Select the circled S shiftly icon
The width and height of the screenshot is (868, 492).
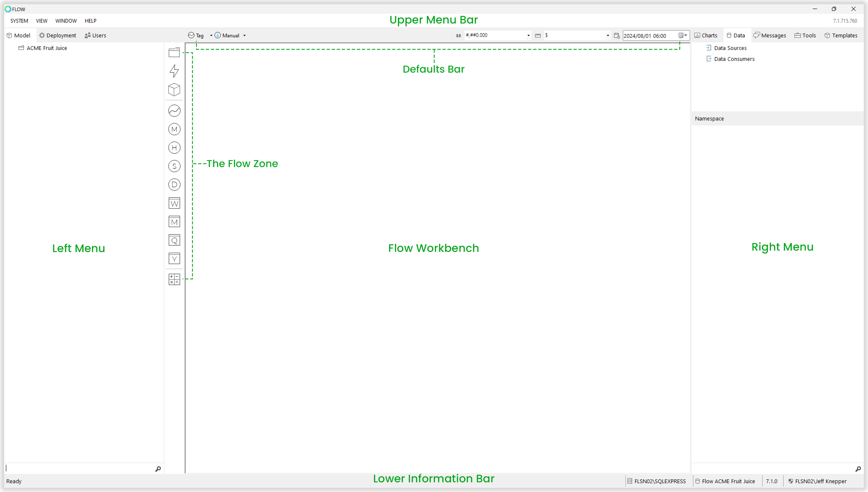coord(174,166)
